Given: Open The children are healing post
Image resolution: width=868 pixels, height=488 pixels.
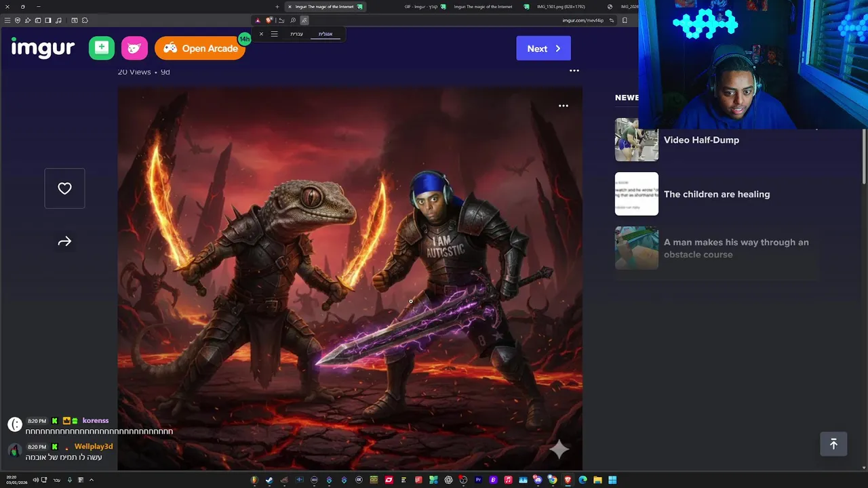Looking at the screenshot, I should pos(717,194).
